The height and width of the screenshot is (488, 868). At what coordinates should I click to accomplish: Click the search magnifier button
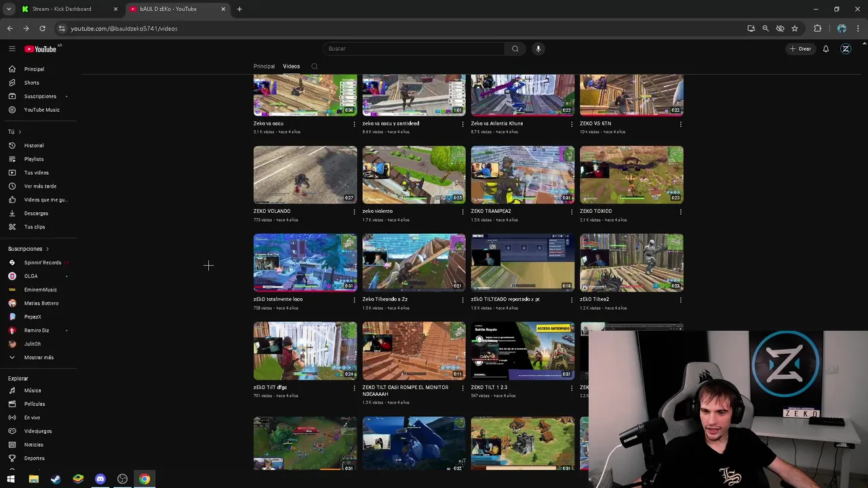tap(515, 49)
